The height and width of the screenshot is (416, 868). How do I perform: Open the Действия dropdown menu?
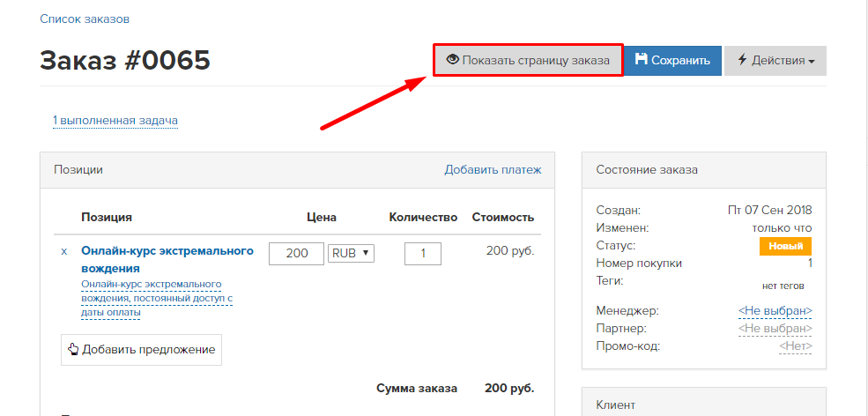(775, 61)
